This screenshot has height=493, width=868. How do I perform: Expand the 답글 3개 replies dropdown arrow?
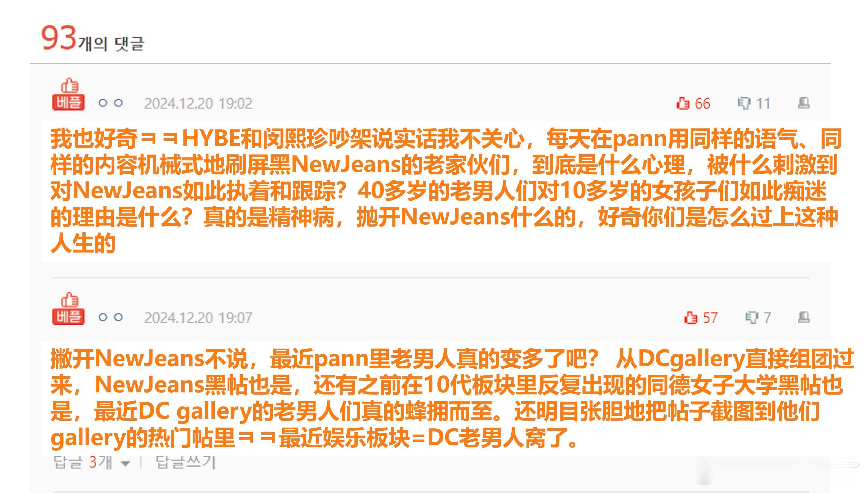point(126,463)
